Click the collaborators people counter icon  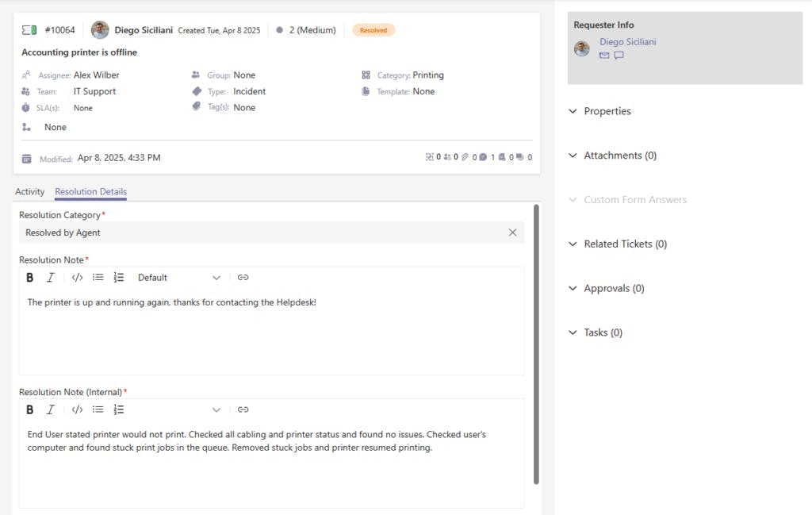tap(447, 157)
